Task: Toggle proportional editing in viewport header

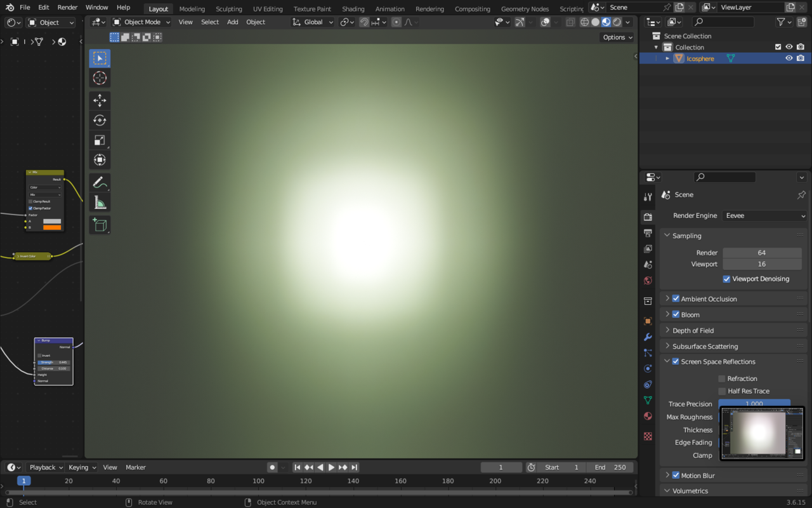Action: [396, 22]
